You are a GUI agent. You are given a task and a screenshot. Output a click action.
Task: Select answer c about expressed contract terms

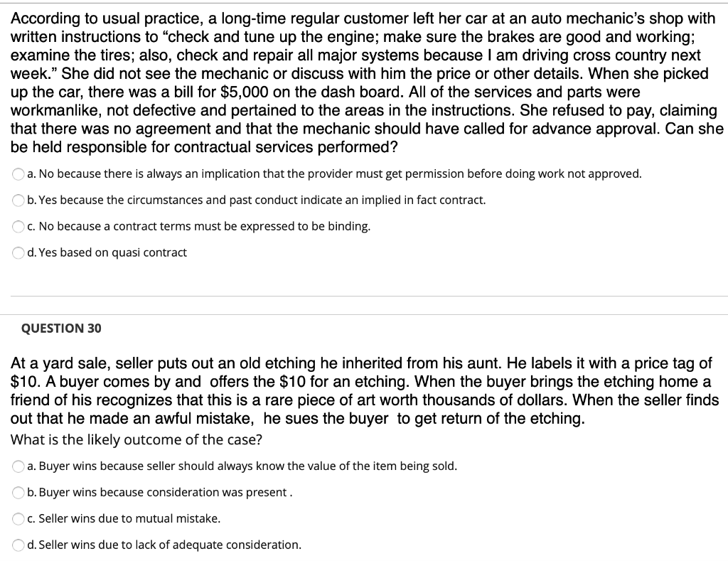pyautogui.click(x=17, y=226)
